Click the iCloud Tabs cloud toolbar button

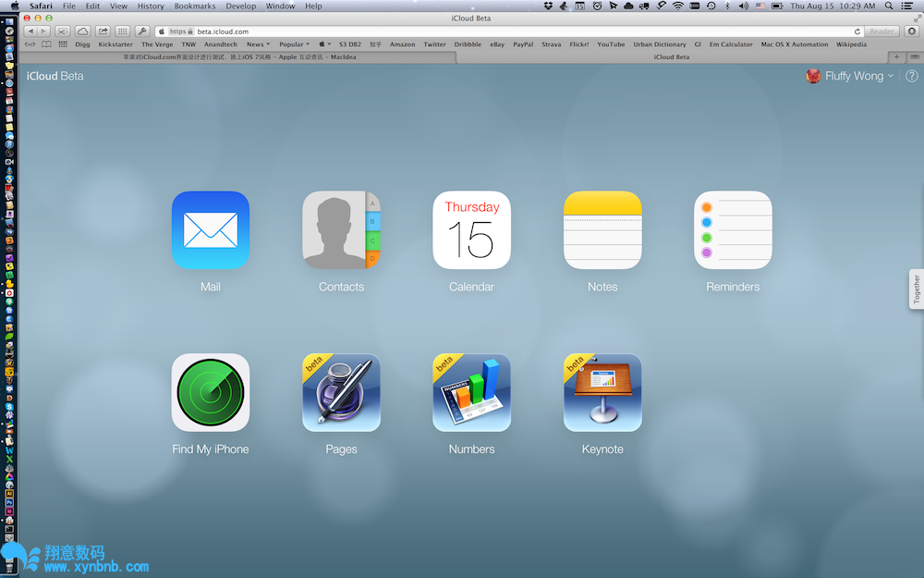82,31
